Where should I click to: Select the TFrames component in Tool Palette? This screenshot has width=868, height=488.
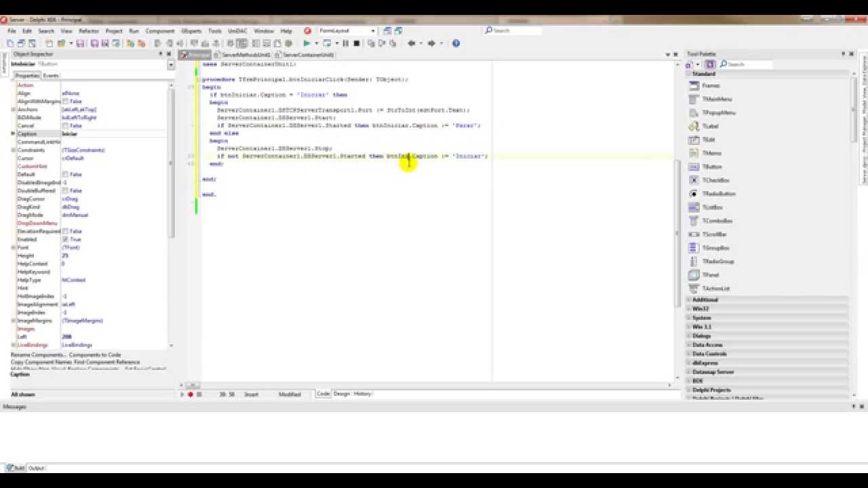tap(704, 85)
